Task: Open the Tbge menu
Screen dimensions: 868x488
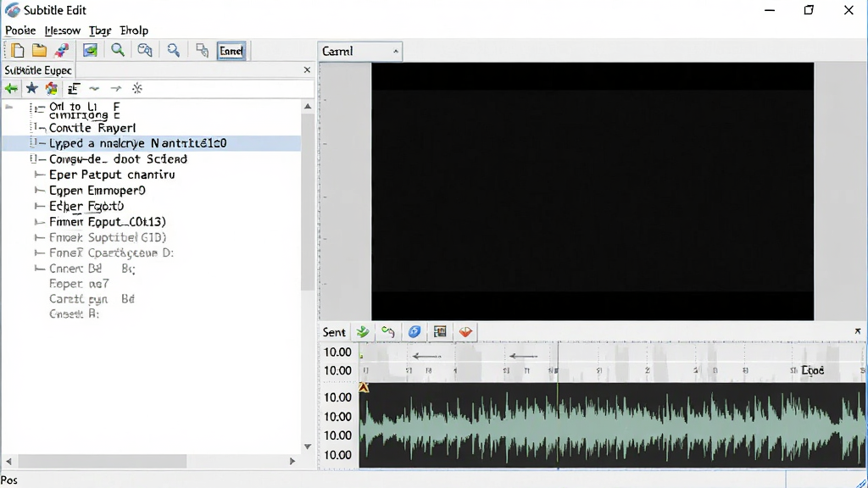Action: 100,30
